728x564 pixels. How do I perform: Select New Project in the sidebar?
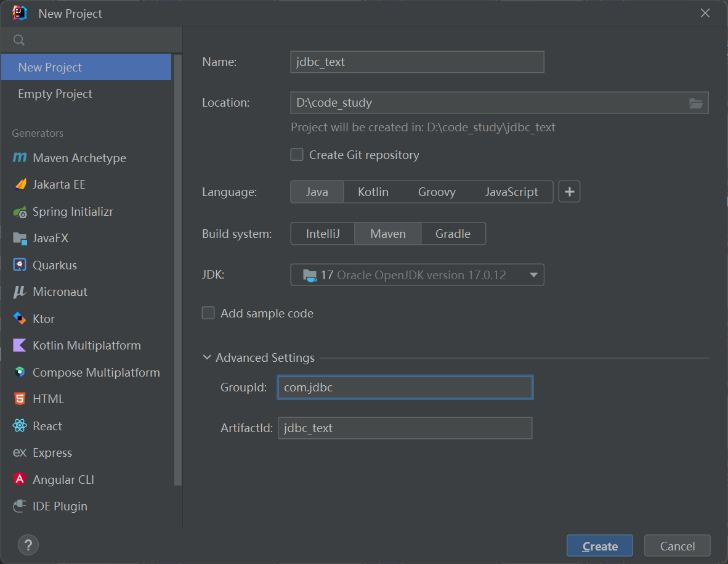coord(86,67)
